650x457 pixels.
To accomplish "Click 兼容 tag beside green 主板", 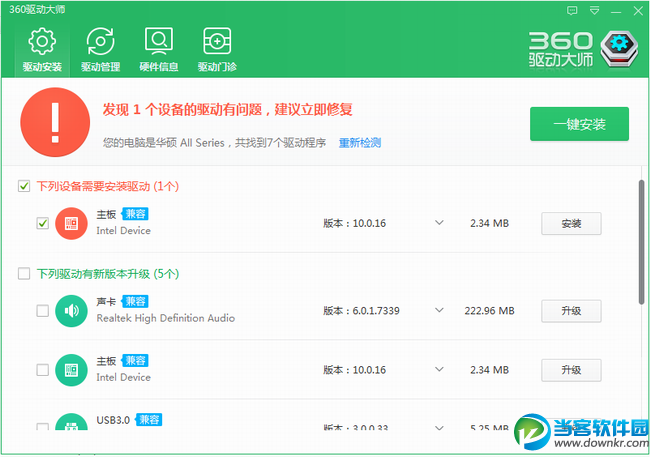I will [135, 360].
